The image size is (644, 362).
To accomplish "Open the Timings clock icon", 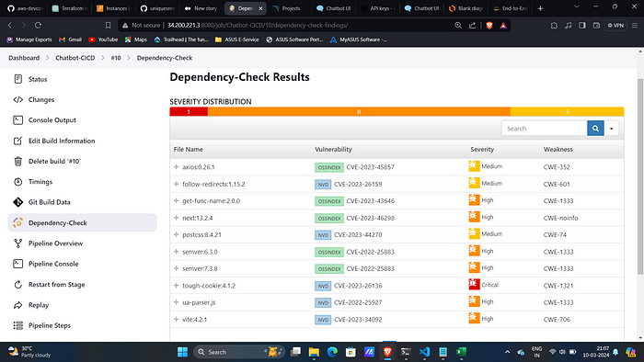I will [x=17, y=182].
